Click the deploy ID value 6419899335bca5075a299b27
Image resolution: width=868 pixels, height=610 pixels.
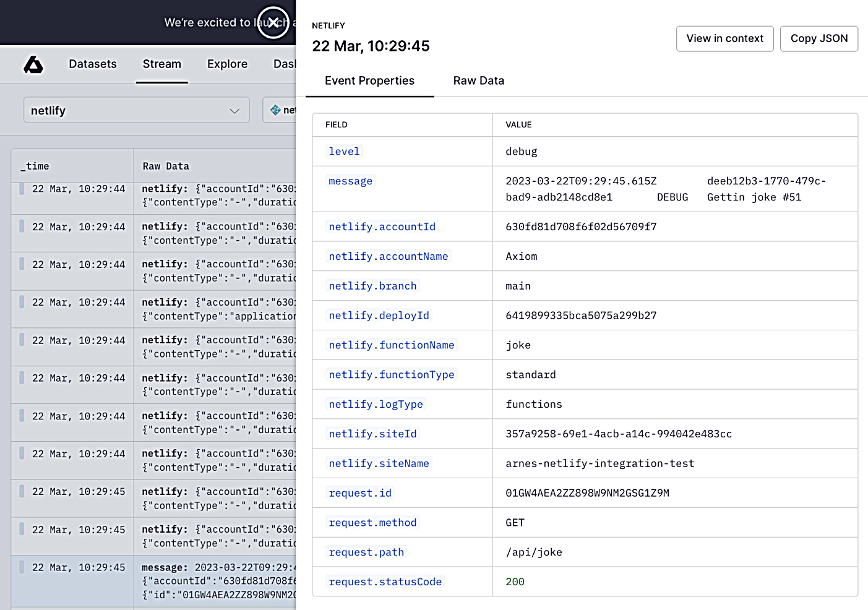(581, 316)
